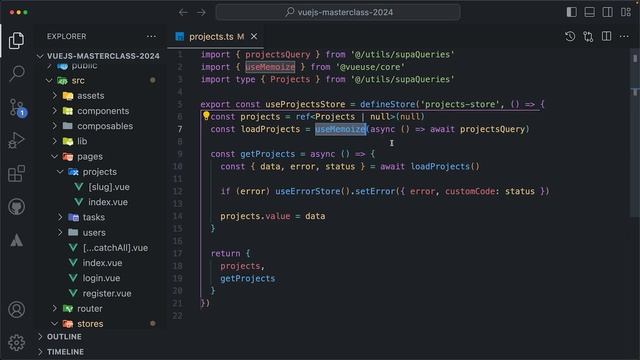The image size is (640, 360).
Task: Open the Explorer view in activity bar
Action: (x=16, y=40)
